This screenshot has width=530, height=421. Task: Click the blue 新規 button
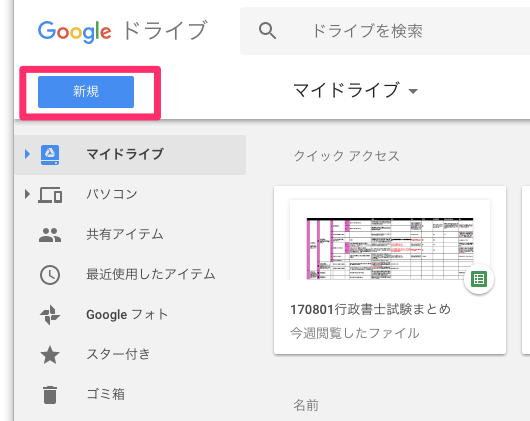[86, 92]
